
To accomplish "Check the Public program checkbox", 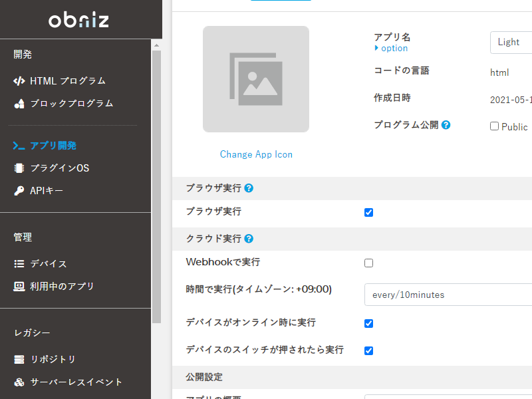I will (x=494, y=126).
